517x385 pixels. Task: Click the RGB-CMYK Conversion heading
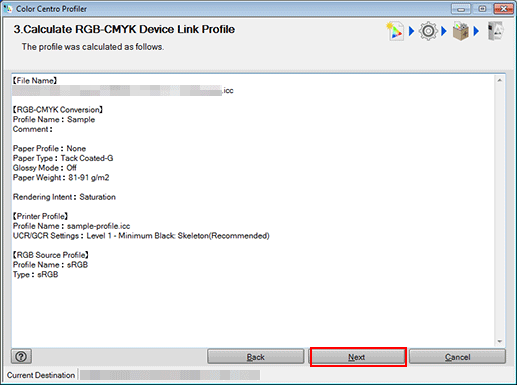pyautogui.click(x=58, y=110)
